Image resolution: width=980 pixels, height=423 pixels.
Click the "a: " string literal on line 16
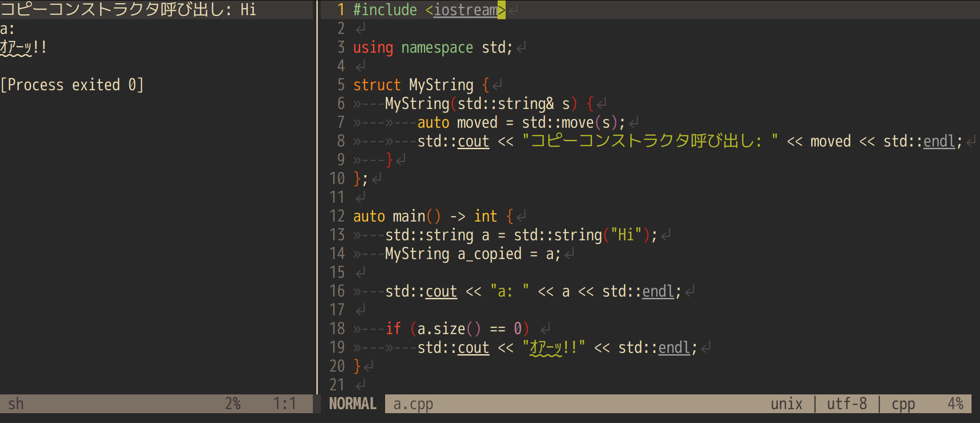pos(510,291)
